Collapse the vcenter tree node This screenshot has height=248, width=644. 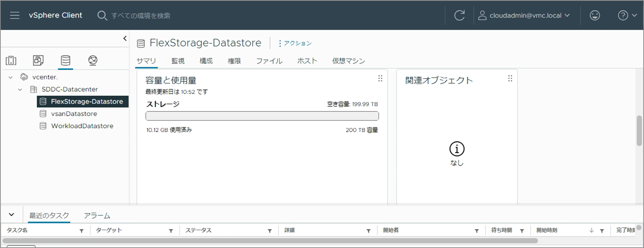[11, 77]
